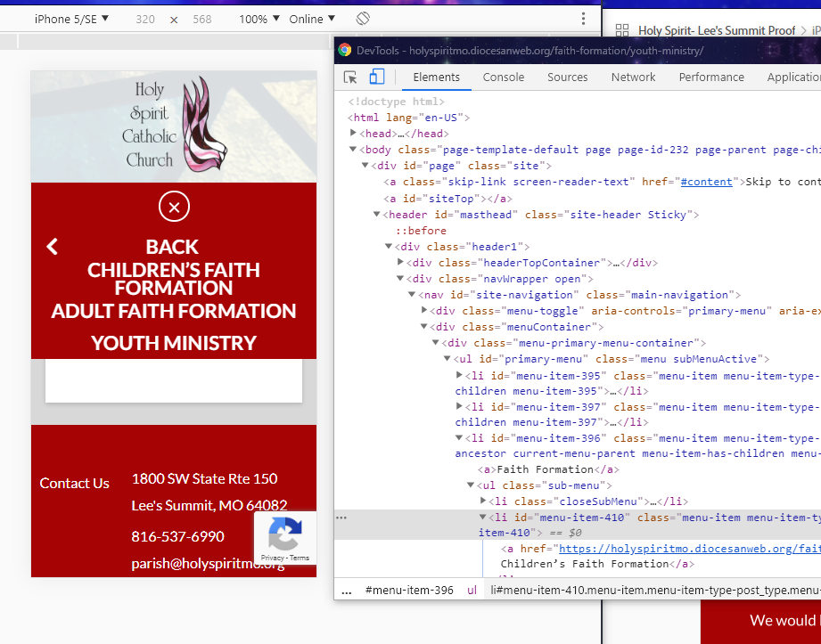Click the viewport width field showing 320
The height and width of the screenshot is (644, 821).
click(x=145, y=19)
